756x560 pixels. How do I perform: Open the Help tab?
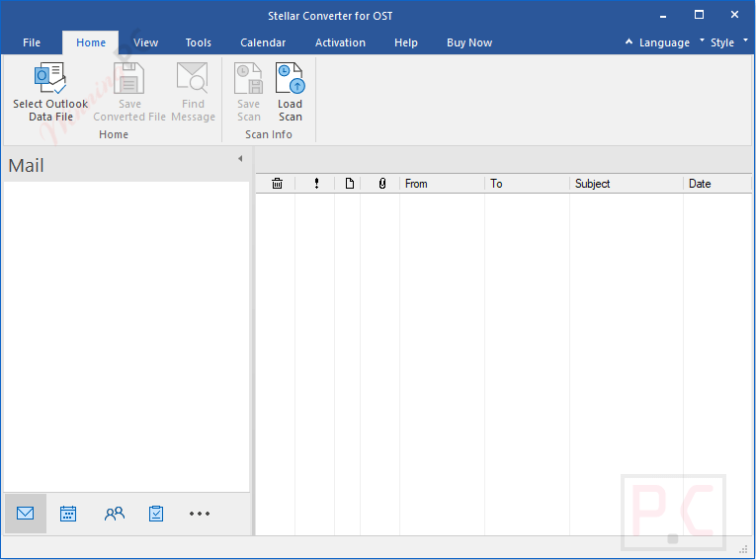[406, 42]
